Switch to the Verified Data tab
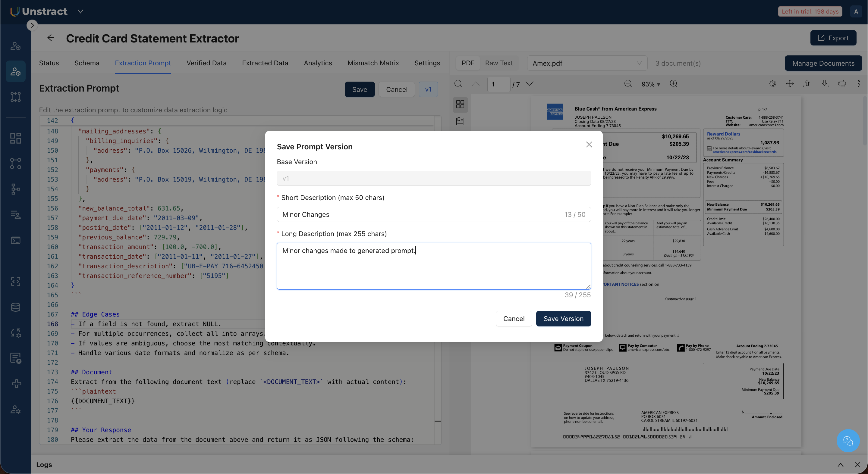The height and width of the screenshot is (474, 868). coord(206,63)
